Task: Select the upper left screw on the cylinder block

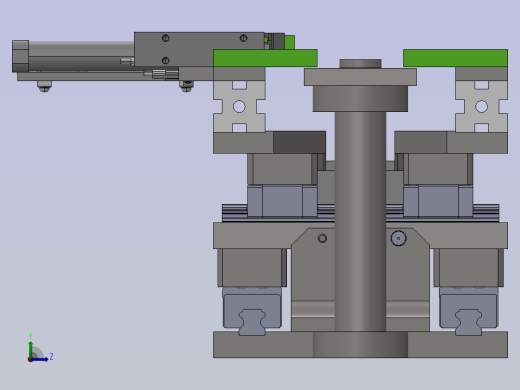Action: (165, 38)
